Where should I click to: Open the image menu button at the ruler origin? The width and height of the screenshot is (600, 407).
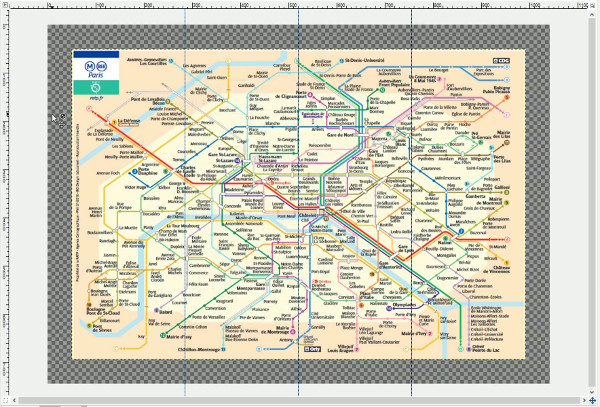5,5
